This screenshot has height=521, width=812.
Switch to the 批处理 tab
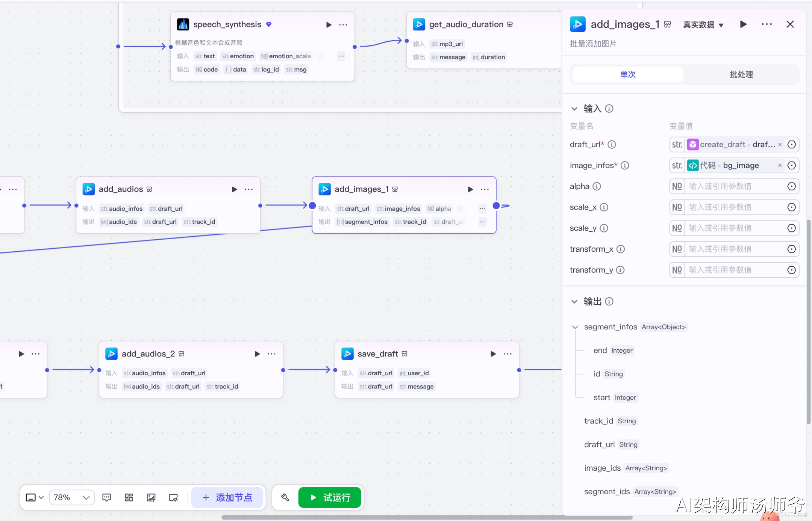click(x=741, y=74)
